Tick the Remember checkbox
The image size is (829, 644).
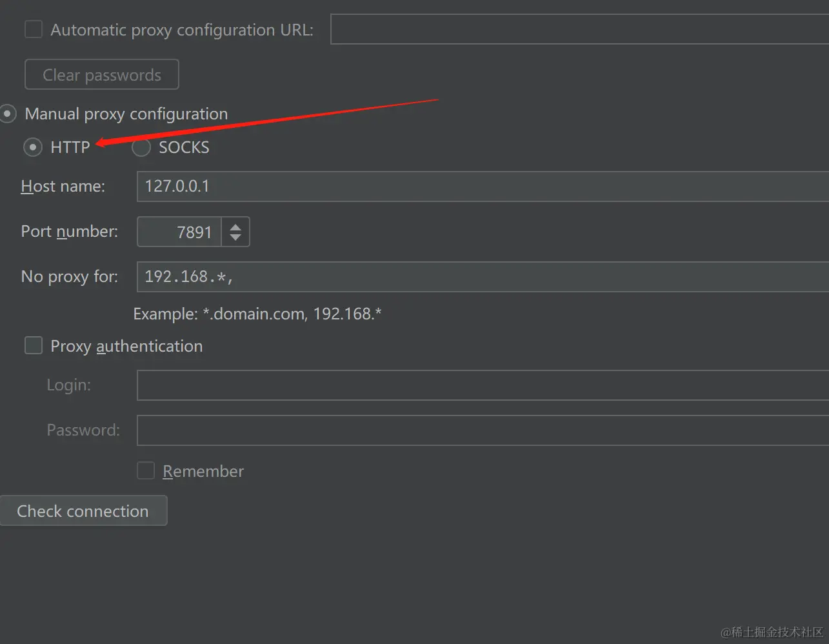(x=146, y=470)
